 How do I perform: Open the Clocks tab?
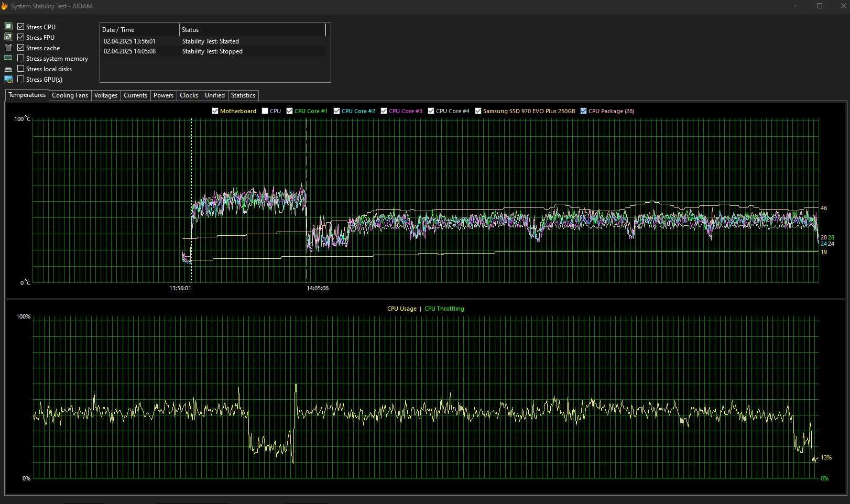click(189, 95)
